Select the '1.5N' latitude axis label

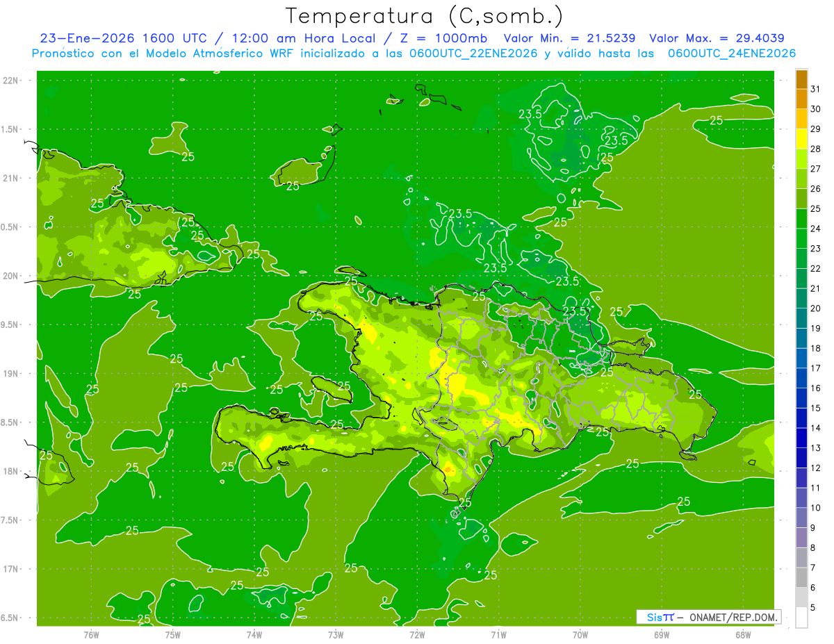pyautogui.click(x=10, y=129)
